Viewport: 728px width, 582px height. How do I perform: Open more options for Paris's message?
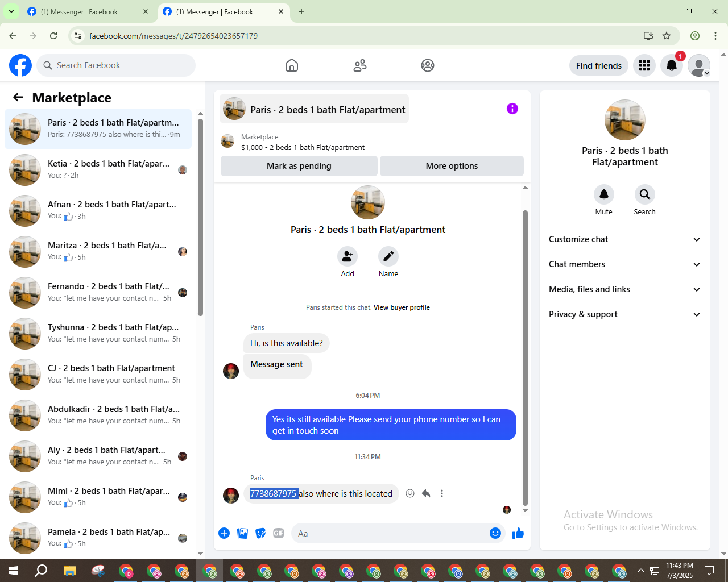442,493
